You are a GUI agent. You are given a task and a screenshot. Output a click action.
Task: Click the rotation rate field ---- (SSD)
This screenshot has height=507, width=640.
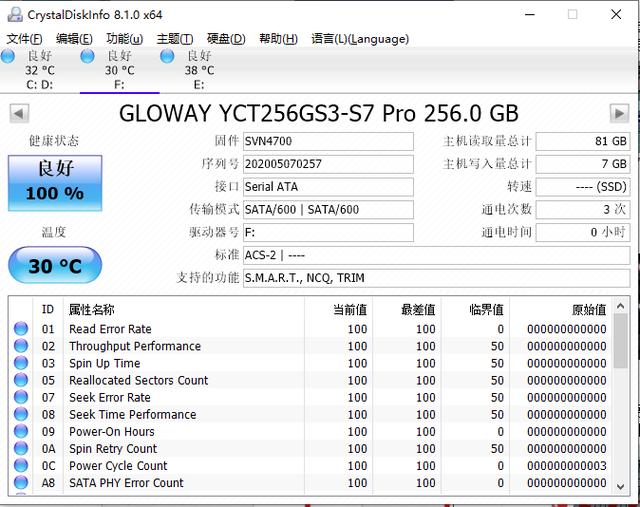pos(583,187)
